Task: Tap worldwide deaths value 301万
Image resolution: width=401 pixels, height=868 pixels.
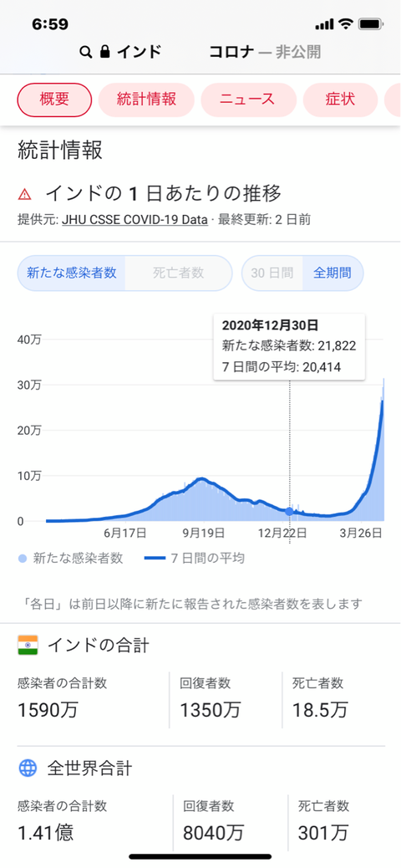Action: point(323,833)
